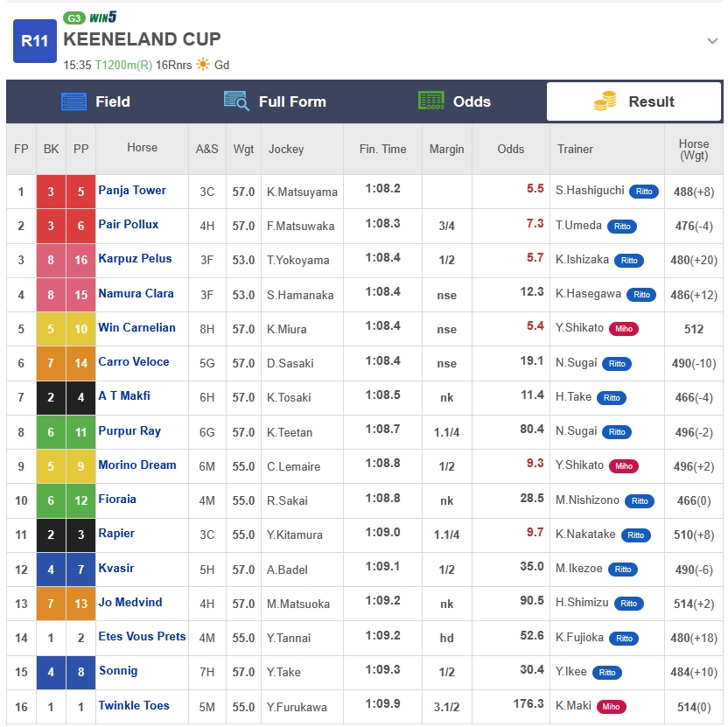The height and width of the screenshot is (727, 728).
Task: Click black post position 4 swatch
Action: [80, 397]
